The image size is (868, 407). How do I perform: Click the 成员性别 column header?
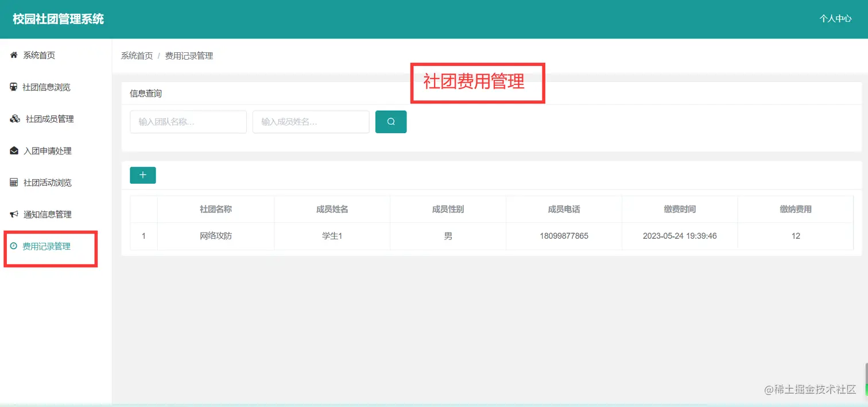[x=448, y=210]
